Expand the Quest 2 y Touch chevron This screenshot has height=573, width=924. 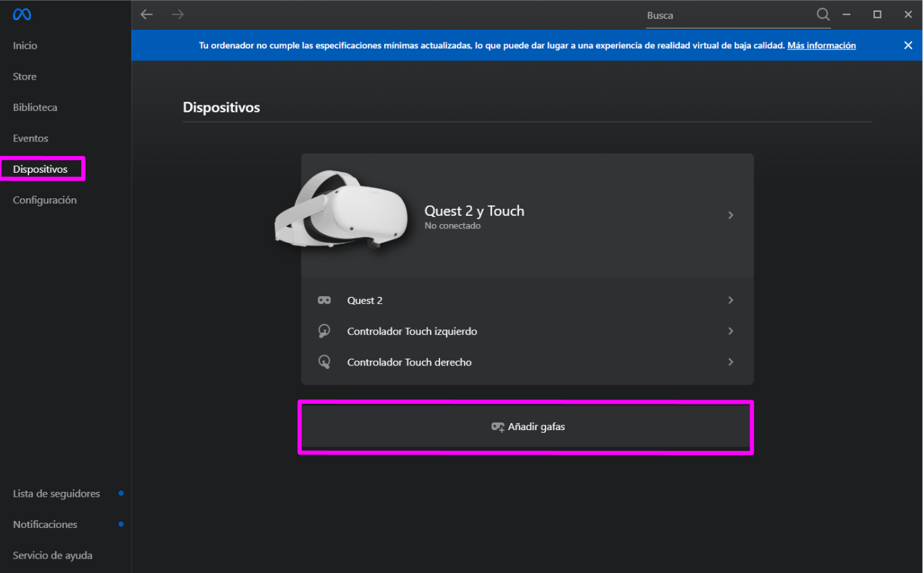731,215
